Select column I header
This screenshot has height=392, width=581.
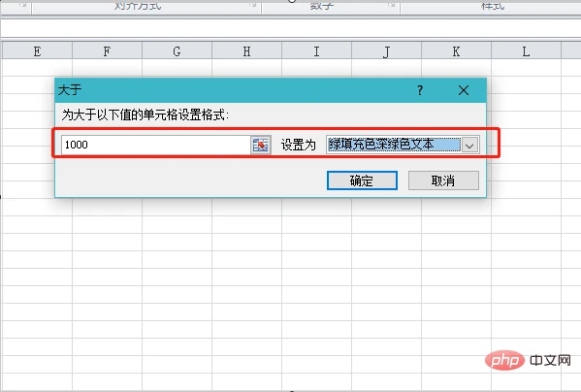(x=316, y=51)
